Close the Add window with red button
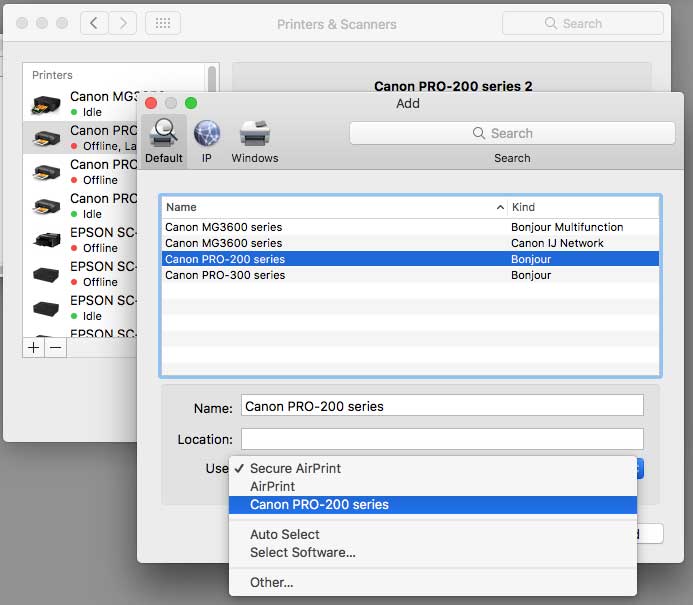The width and height of the screenshot is (693, 605). pyautogui.click(x=151, y=103)
